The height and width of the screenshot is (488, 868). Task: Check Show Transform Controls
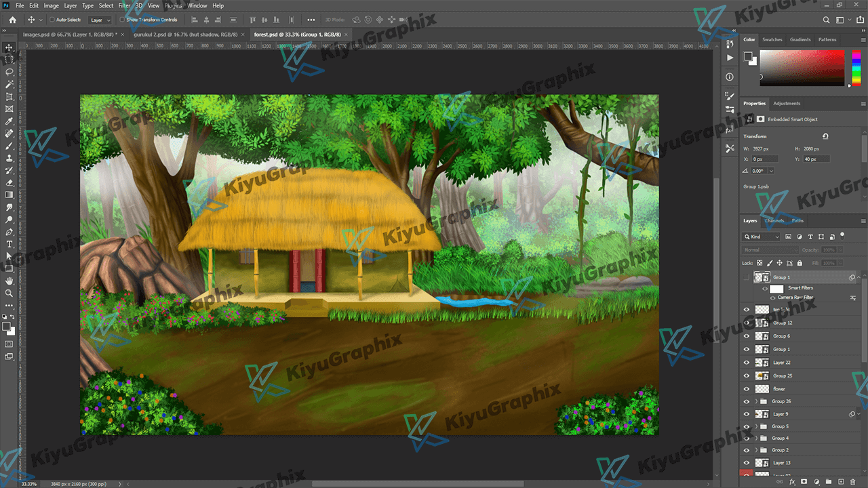click(121, 20)
